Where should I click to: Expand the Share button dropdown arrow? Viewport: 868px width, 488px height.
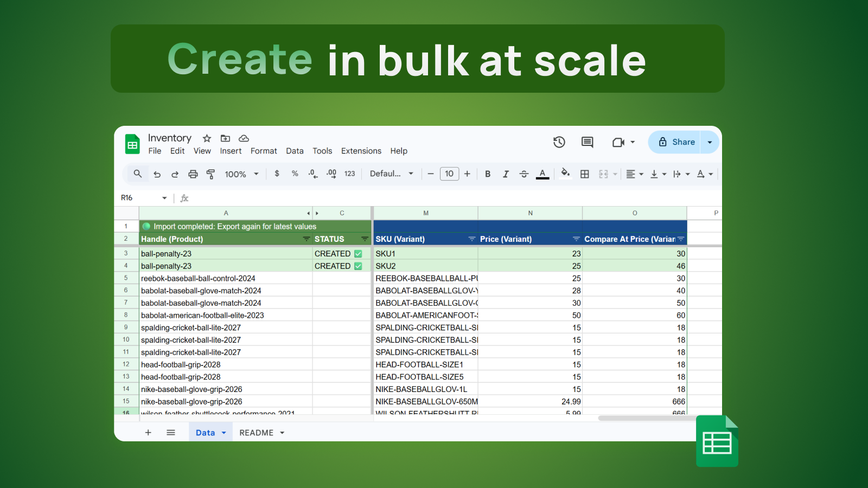click(x=710, y=142)
